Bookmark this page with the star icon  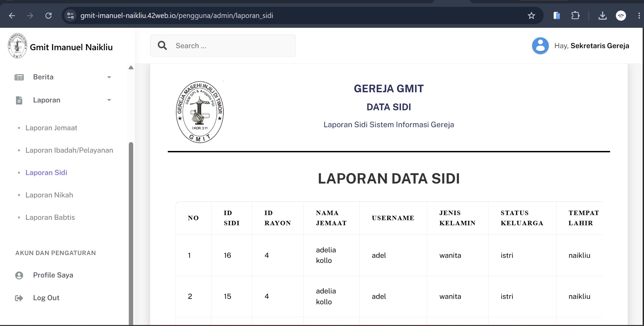[531, 16]
